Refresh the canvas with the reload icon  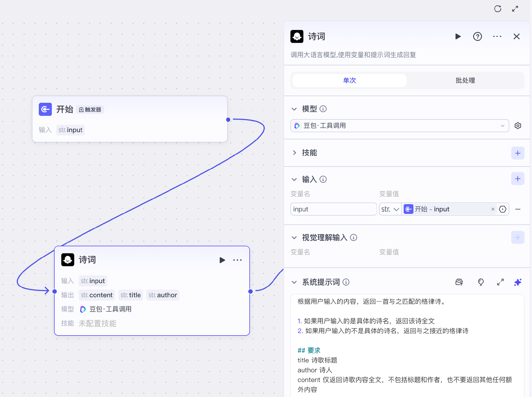point(498,9)
